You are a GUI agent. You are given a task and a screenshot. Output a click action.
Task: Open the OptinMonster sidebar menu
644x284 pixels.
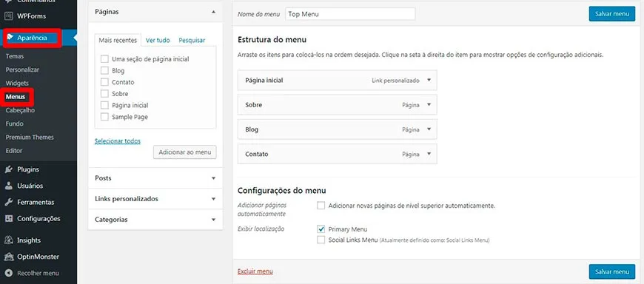click(x=38, y=257)
